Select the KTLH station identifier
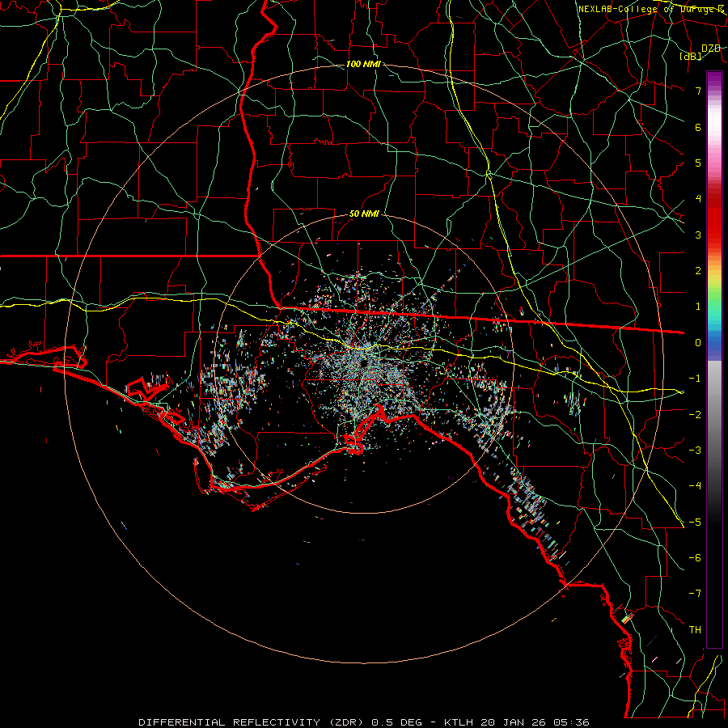The width and height of the screenshot is (728, 728). [459, 722]
